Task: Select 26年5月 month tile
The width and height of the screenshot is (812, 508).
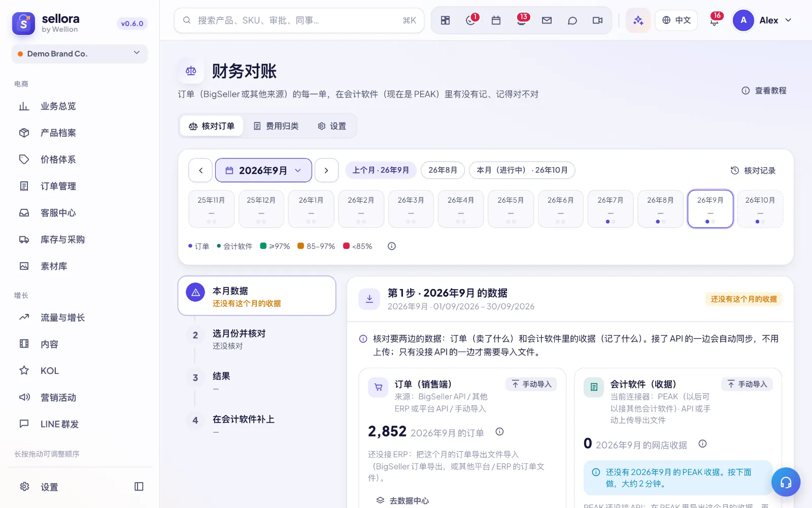Action: coord(511,209)
